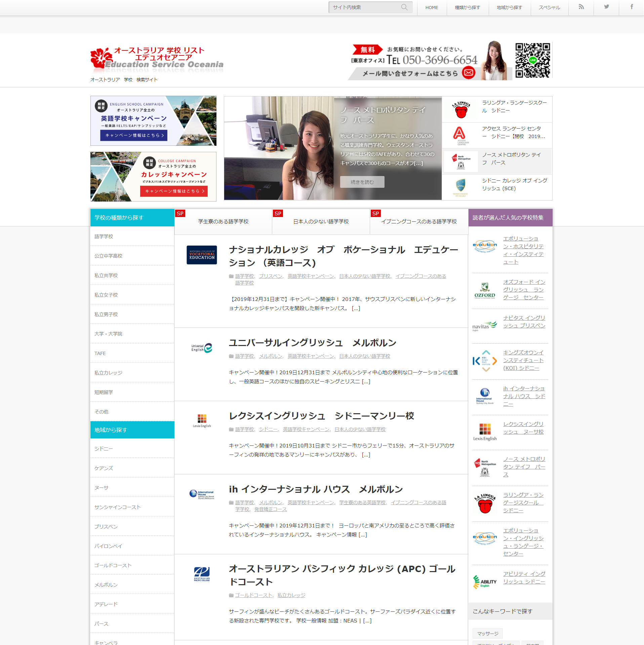The height and width of the screenshot is (645, 644).
Task: Click the LINE QR code image
Action: [x=533, y=60]
